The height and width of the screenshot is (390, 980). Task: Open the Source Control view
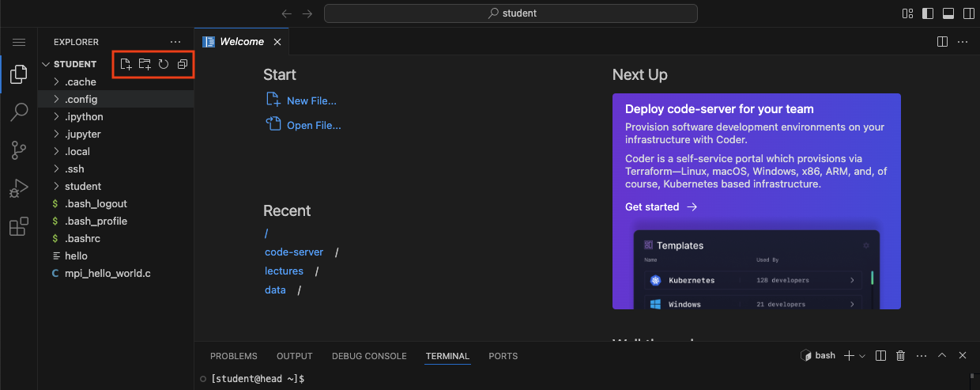point(18,150)
